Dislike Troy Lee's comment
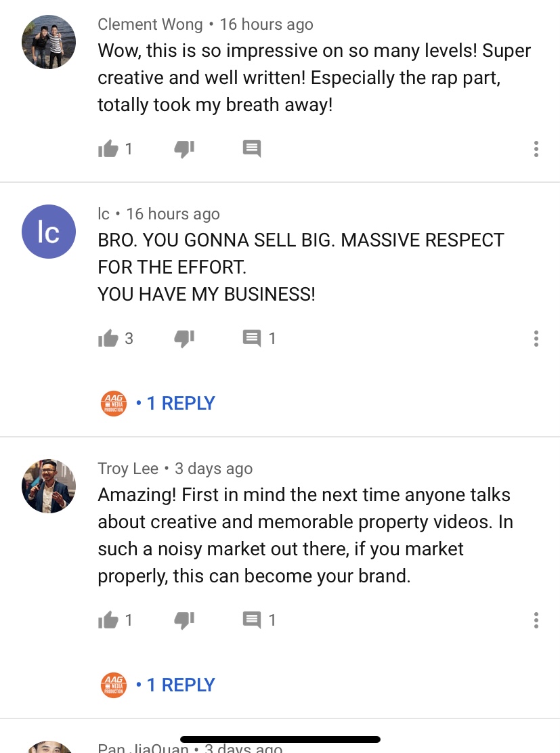This screenshot has height=753, width=560. click(184, 620)
